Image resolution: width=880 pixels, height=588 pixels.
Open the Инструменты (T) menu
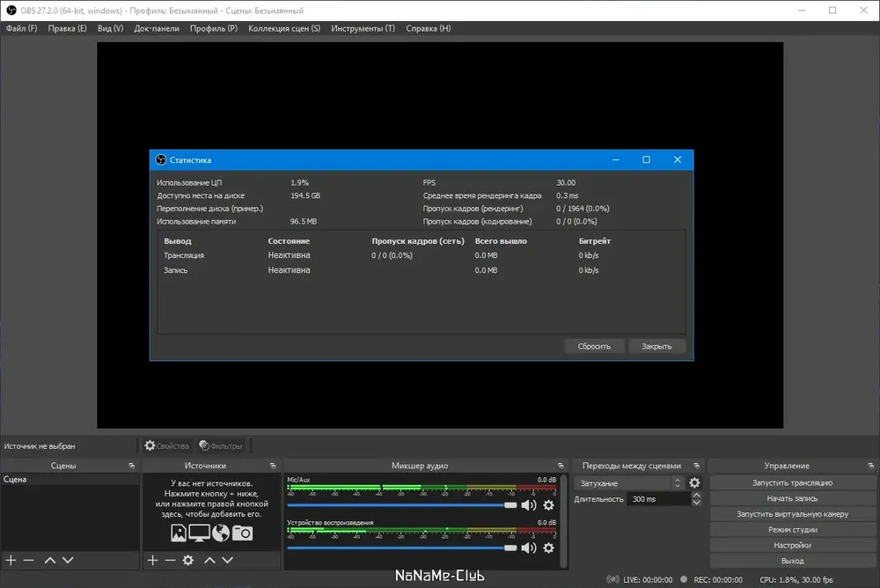363,28
